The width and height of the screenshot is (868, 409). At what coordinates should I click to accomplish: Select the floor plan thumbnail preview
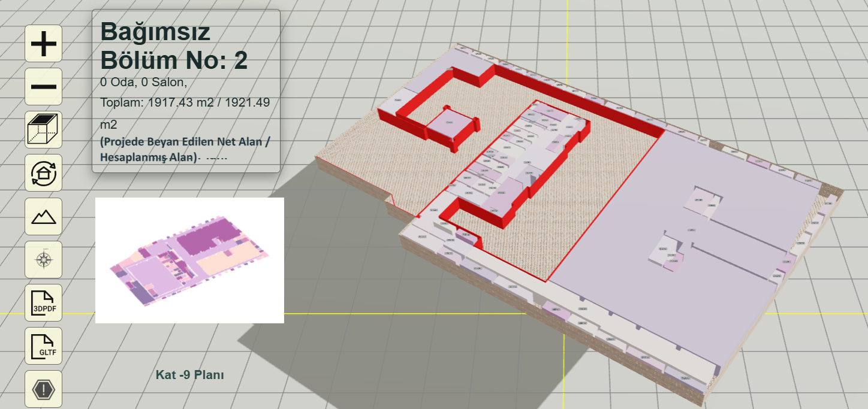coord(189,260)
